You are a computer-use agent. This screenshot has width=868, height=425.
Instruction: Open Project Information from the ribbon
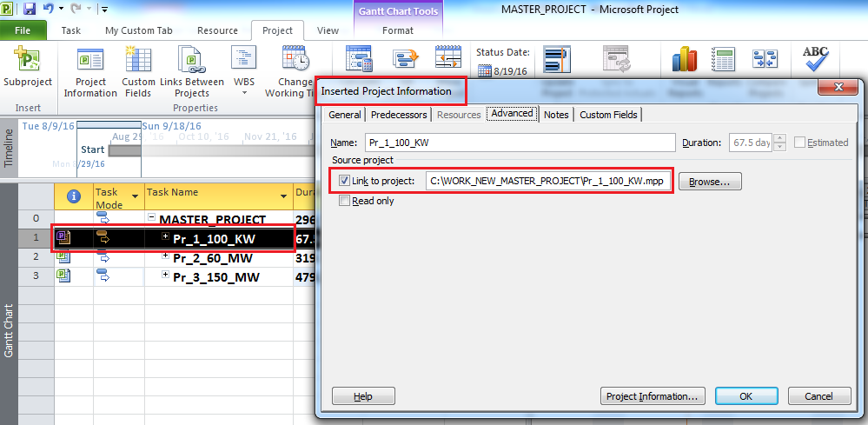click(90, 58)
